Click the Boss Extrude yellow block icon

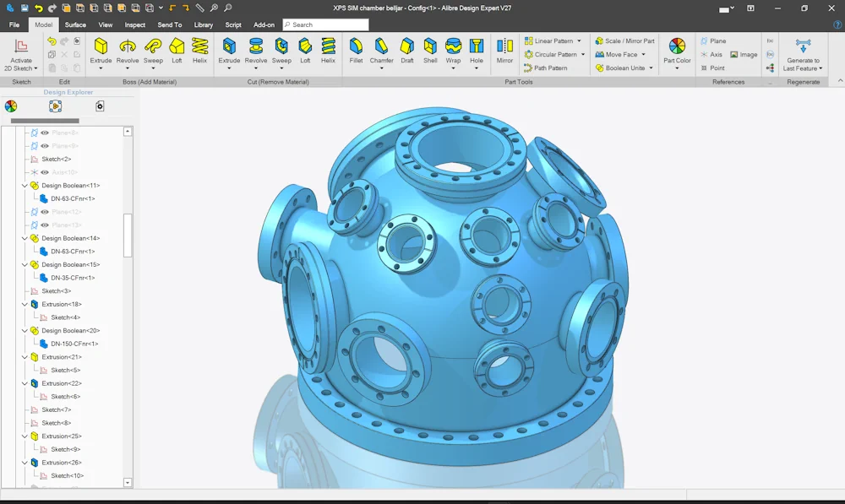[101, 46]
